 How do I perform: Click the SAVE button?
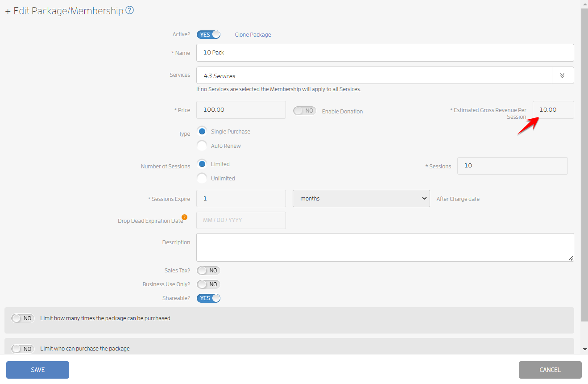[x=37, y=370]
